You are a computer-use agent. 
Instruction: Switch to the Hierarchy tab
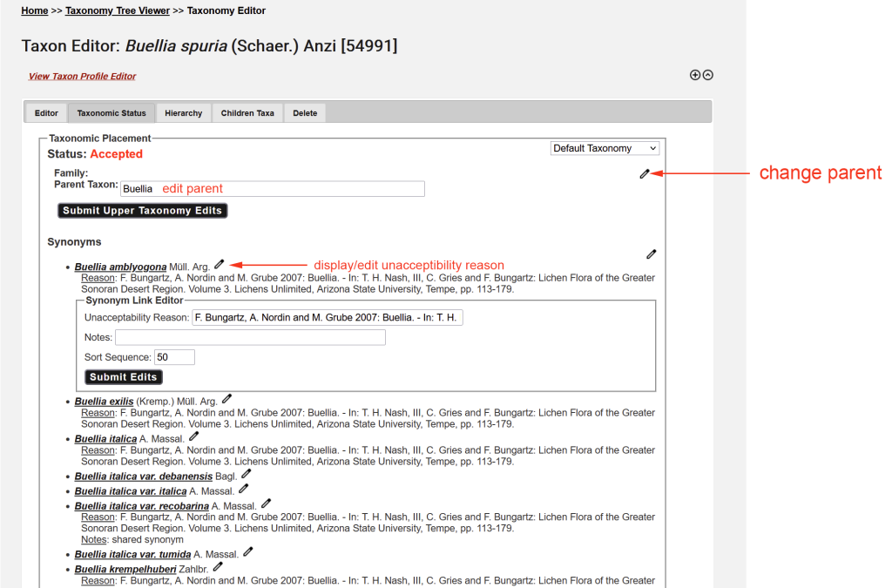(x=184, y=113)
